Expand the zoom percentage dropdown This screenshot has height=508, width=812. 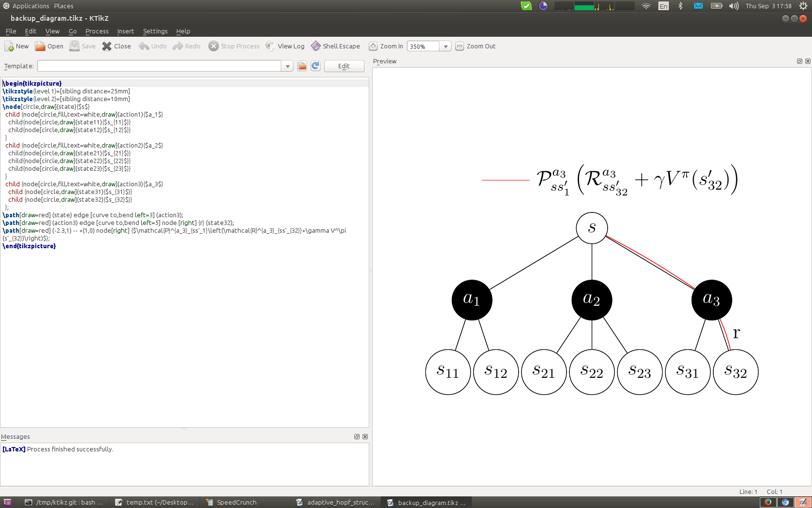[446, 46]
